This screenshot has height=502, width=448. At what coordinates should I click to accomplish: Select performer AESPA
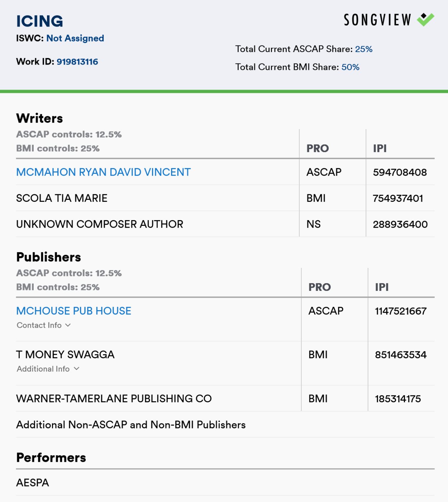[x=32, y=483]
